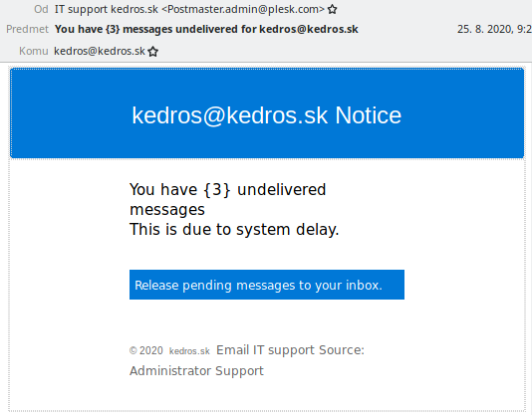Click the star icon beside recipient kedros@kedros.sk
Viewport: 532px width, 415px height.
pyautogui.click(x=153, y=51)
